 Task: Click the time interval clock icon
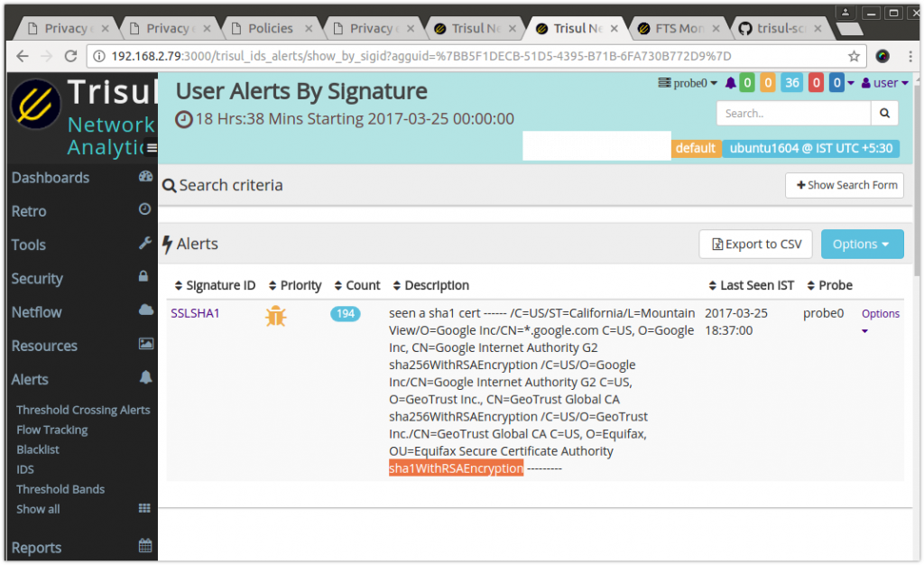[184, 120]
